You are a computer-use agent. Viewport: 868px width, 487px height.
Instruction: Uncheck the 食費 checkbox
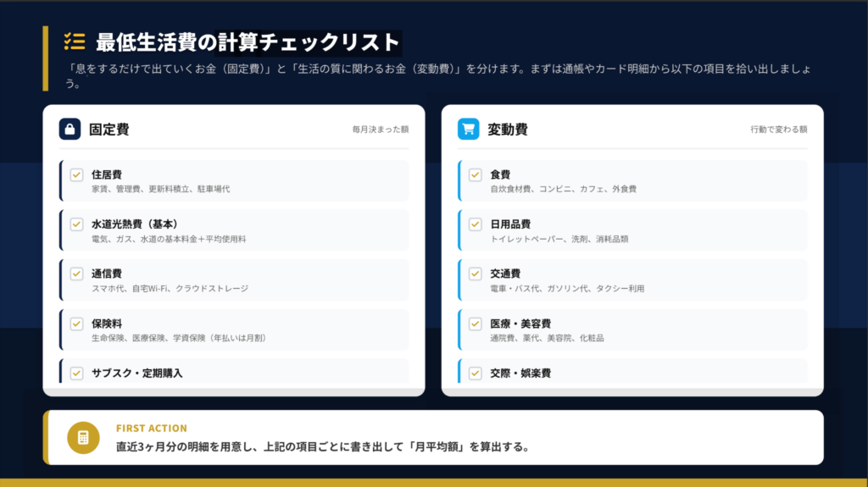tap(475, 174)
